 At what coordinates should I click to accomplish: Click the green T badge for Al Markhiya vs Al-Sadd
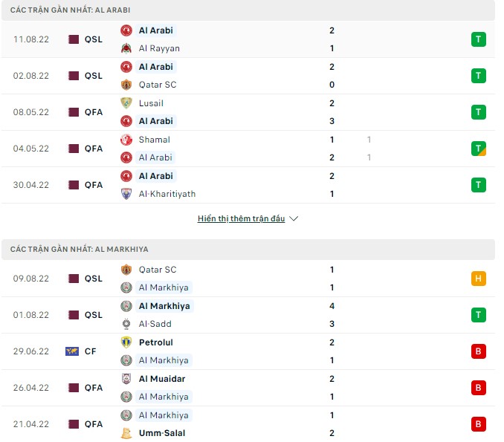pyautogui.click(x=479, y=315)
